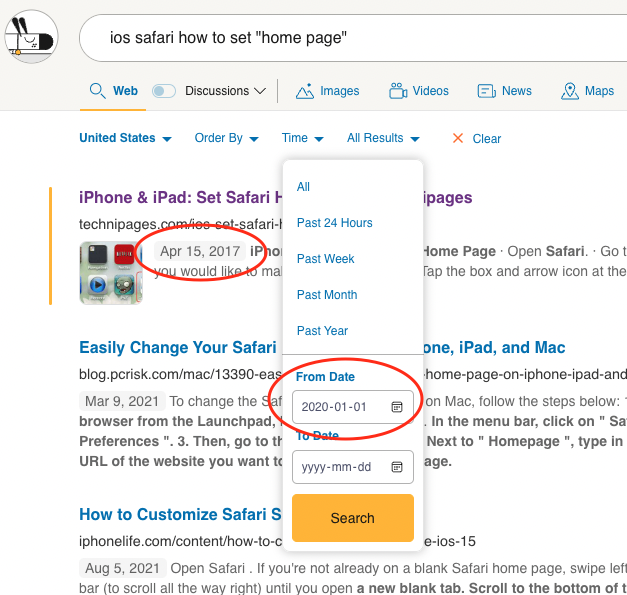The width and height of the screenshot is (627, 595).
Task: Click the News icon
Action: 487,91
